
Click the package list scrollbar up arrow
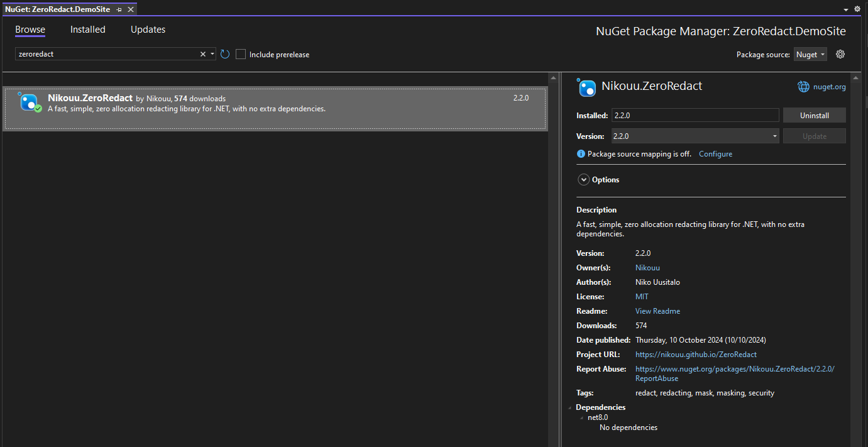point(553,79)
